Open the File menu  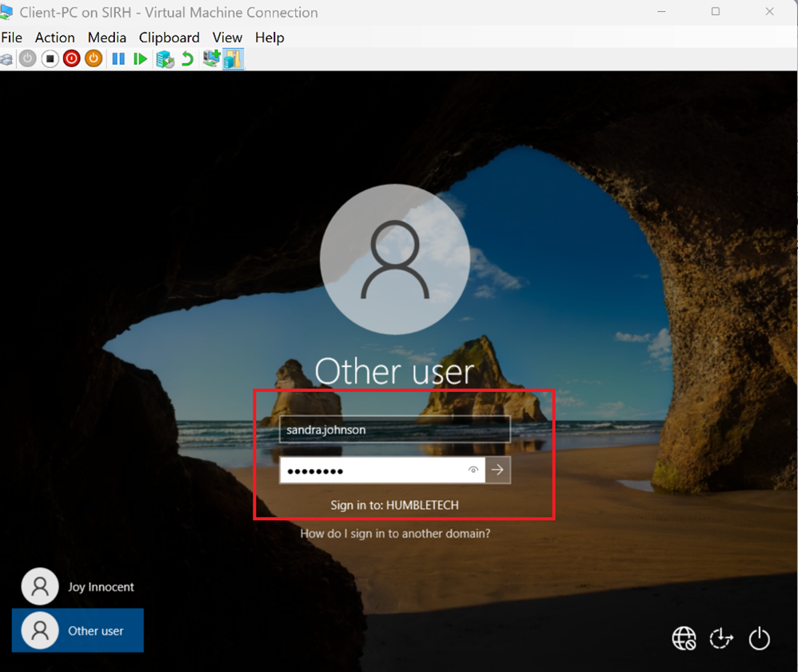12,38
